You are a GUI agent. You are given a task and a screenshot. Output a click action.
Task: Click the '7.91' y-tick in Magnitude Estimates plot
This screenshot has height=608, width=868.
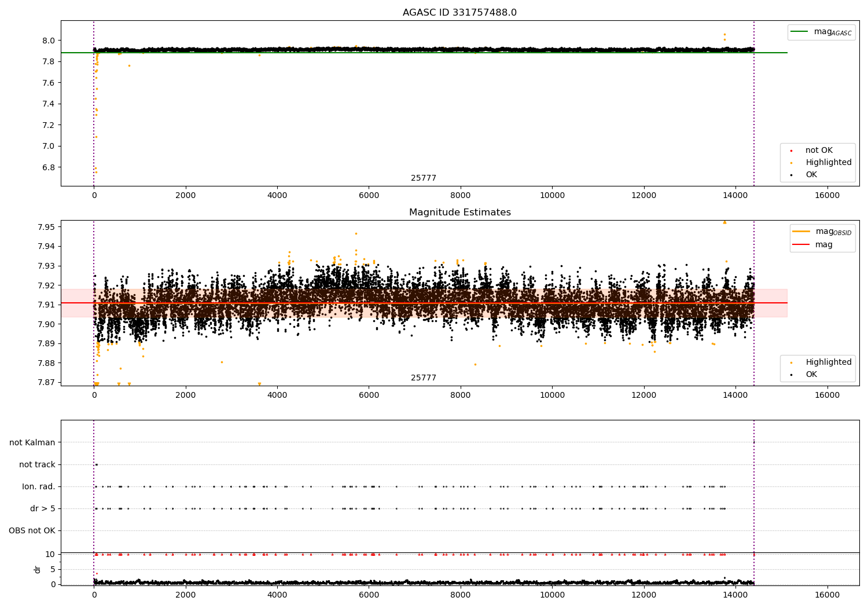pyautogui.click(x=46, y=305)
